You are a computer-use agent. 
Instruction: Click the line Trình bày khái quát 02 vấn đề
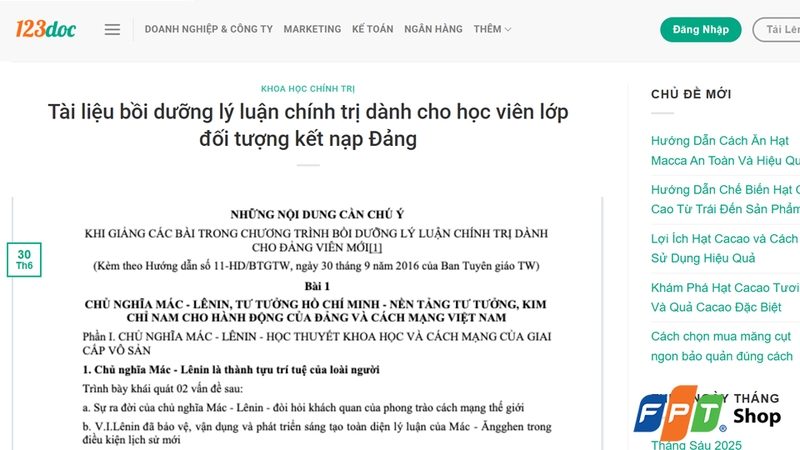click(163, 389)
